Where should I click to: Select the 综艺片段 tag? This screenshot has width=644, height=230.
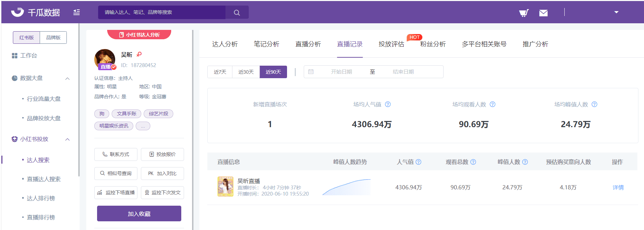(158, 114)
